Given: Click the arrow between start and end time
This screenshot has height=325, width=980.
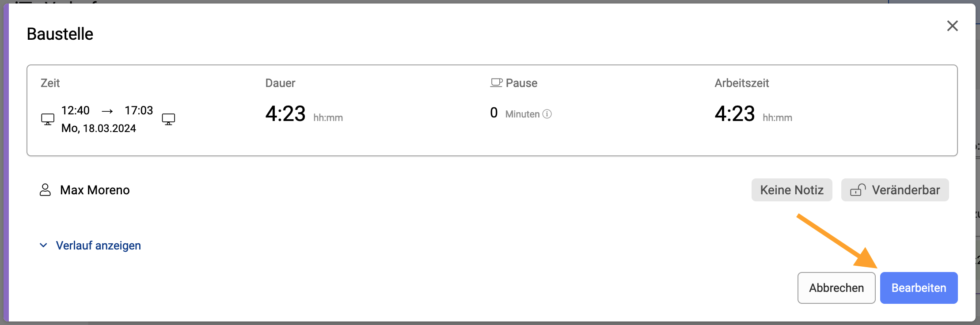Looking at the screenshot, I should [x=107, y=111].
